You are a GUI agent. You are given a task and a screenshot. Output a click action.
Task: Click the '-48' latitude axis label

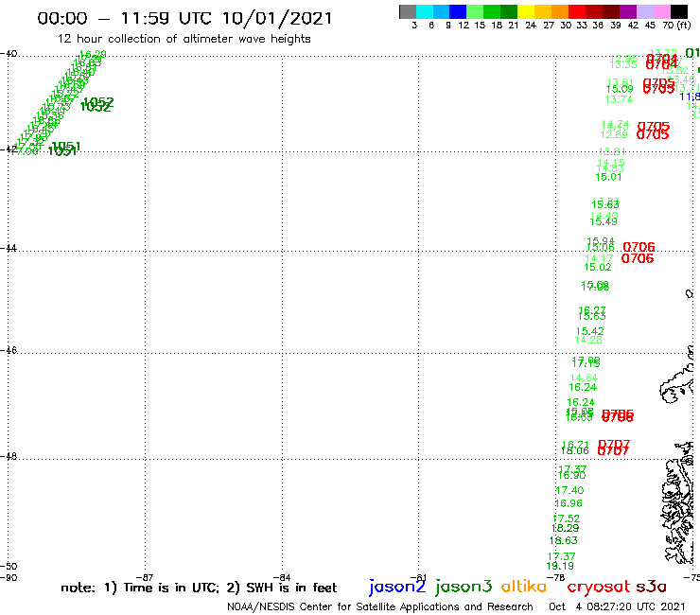[9, 456]
